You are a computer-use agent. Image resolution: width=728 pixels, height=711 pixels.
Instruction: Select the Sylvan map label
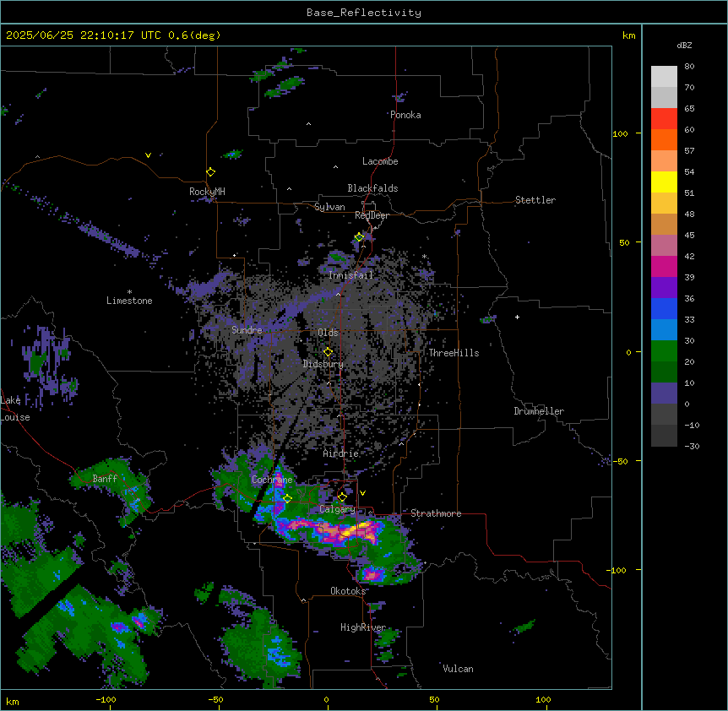(x=329, y=207)
